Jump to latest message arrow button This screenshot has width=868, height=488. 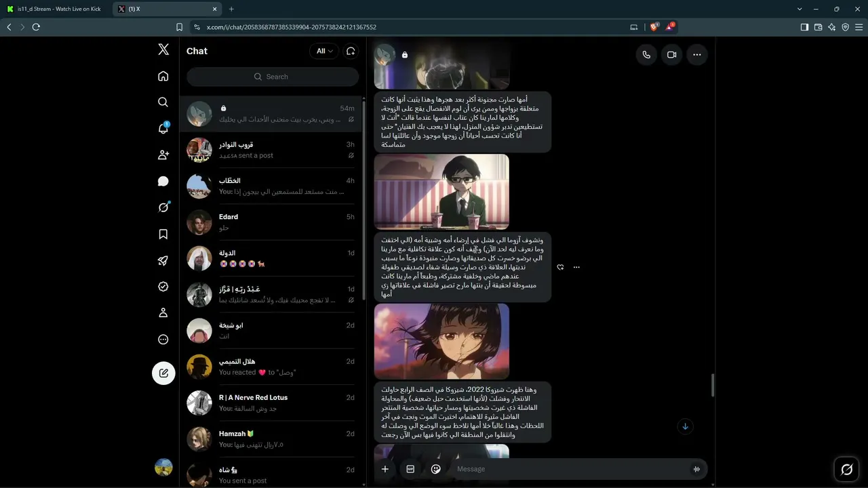pos(685,426)
